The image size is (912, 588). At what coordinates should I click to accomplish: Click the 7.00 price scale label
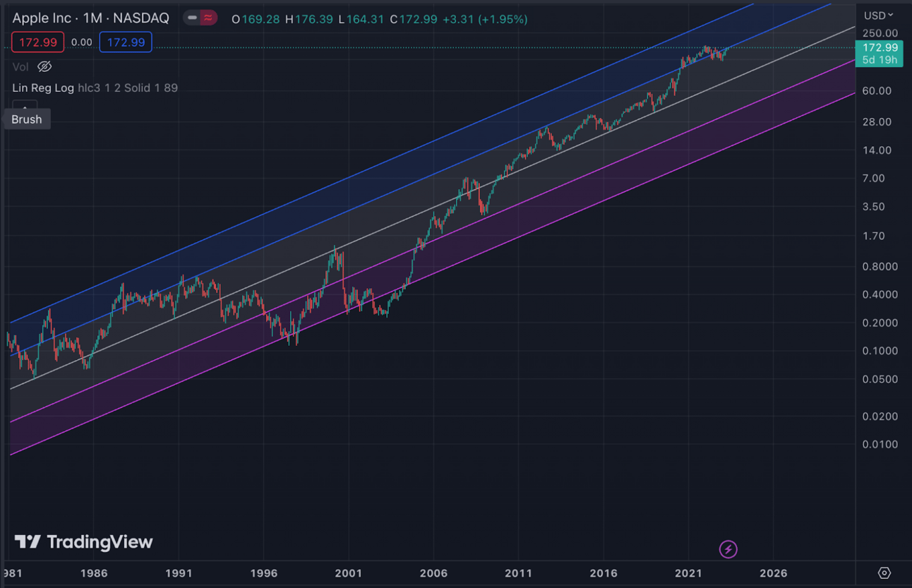pyautogui.click(x=874, y=179)
